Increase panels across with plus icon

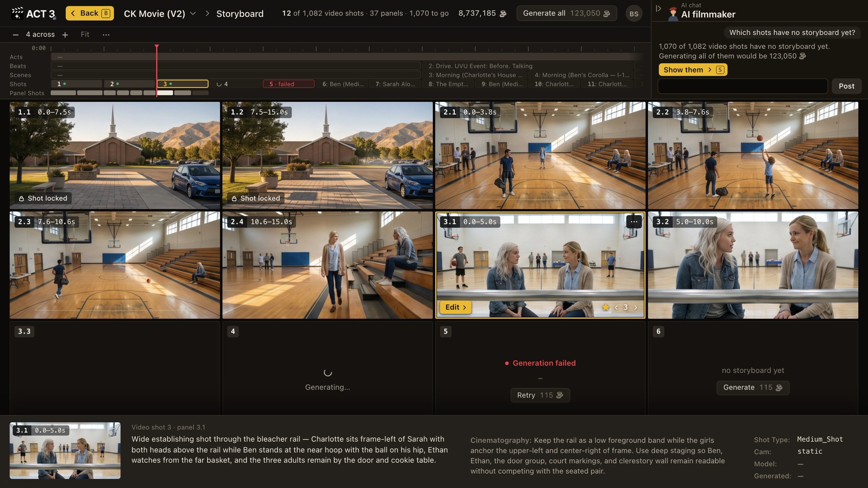[65, 35]
